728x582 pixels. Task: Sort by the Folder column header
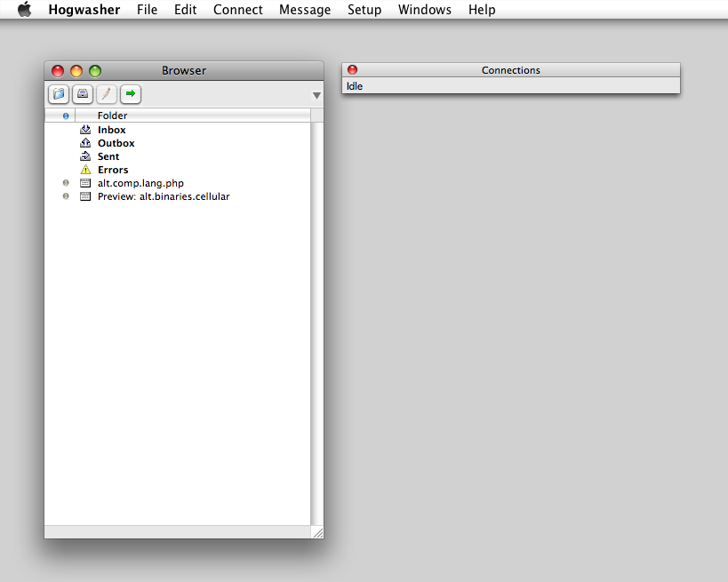pos(193,116)
